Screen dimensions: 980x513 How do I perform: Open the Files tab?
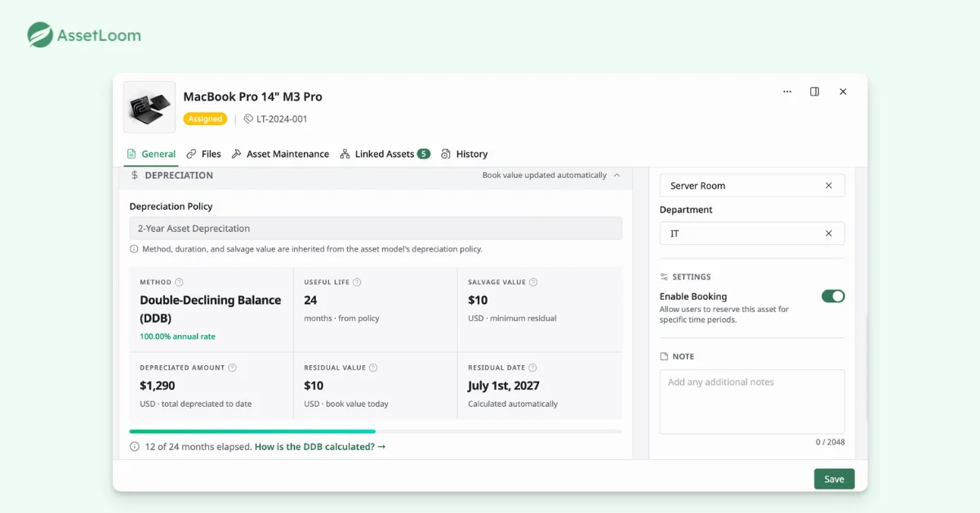[203, 154]
